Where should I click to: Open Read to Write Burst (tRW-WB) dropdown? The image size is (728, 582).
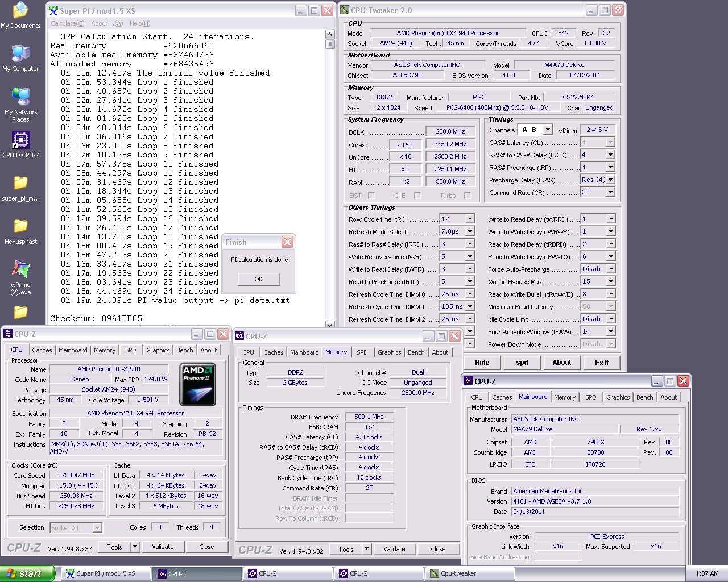click(x=611, y=294)
